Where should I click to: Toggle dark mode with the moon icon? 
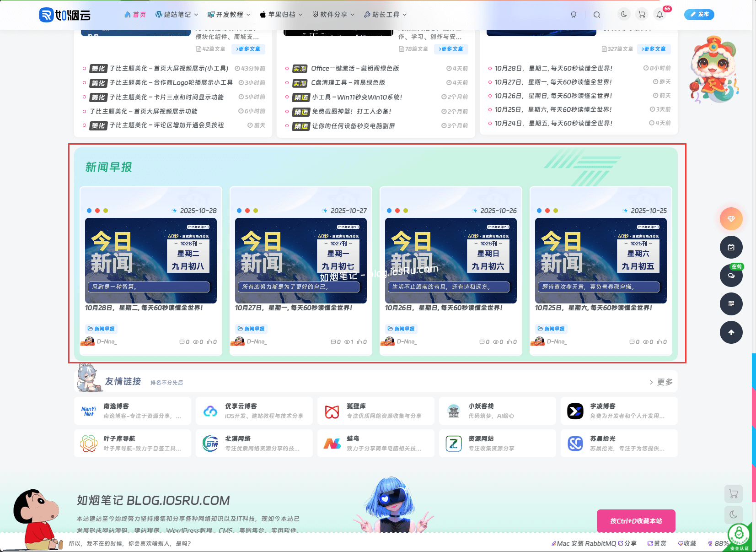[623, 14]
